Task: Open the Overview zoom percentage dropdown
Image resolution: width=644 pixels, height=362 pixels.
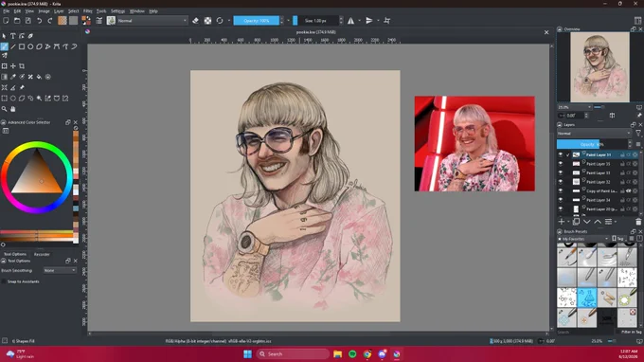Action: (x=574, y=107)
